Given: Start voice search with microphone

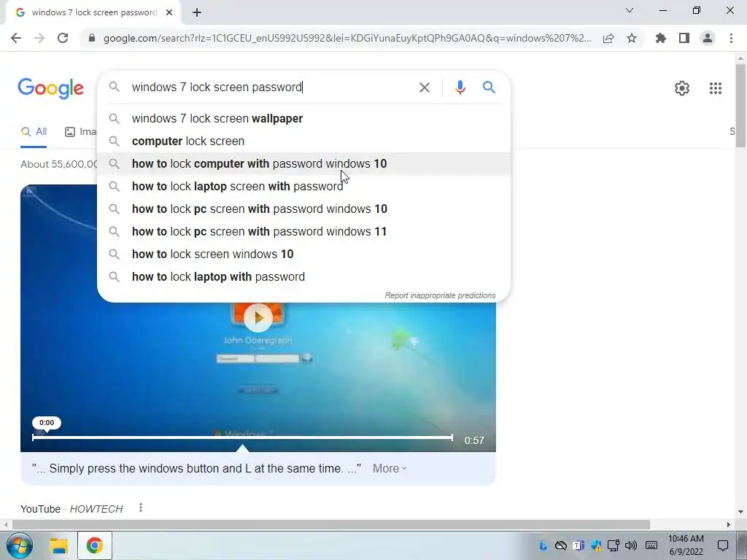Looking at the screenshot, I should 460,87.
